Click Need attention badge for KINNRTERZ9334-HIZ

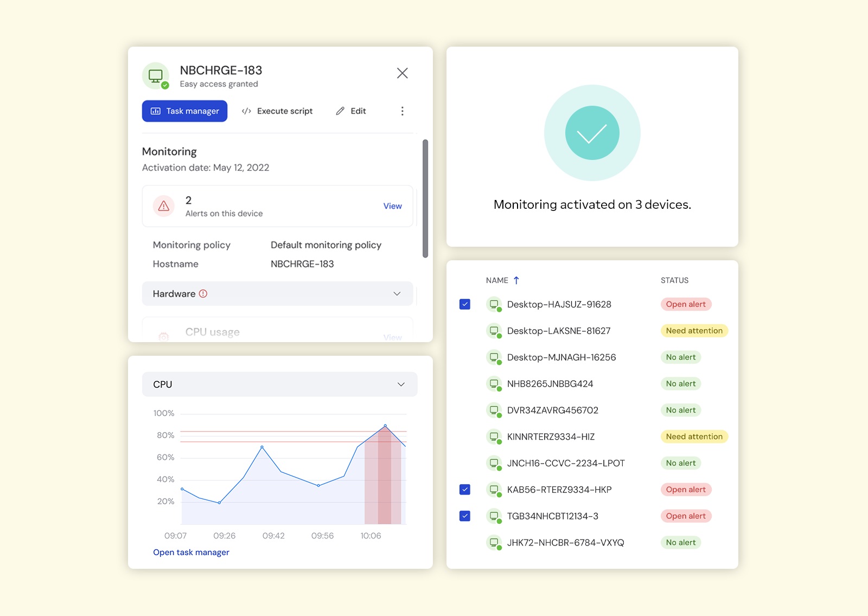coord(694,437)
